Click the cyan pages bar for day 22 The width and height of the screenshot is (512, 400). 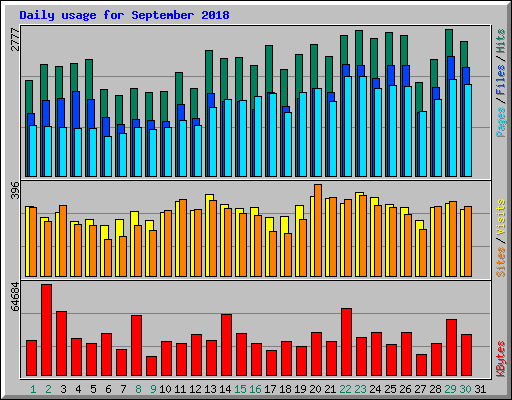[x=348, y=127]
